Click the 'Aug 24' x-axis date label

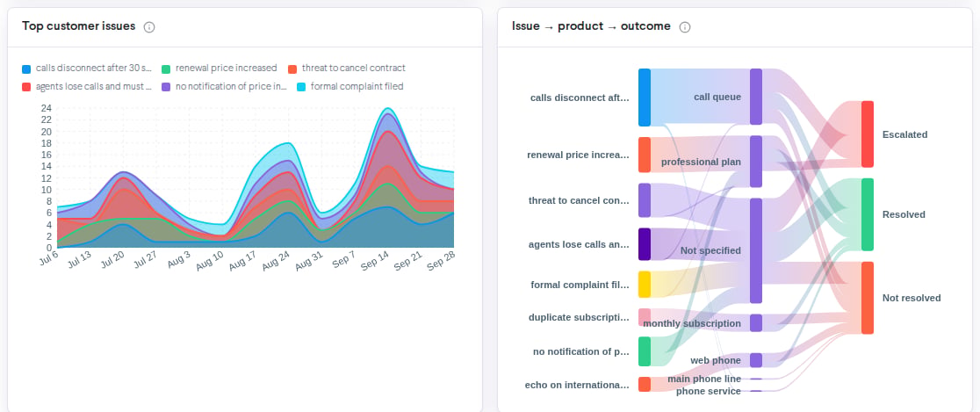point(276,263)
